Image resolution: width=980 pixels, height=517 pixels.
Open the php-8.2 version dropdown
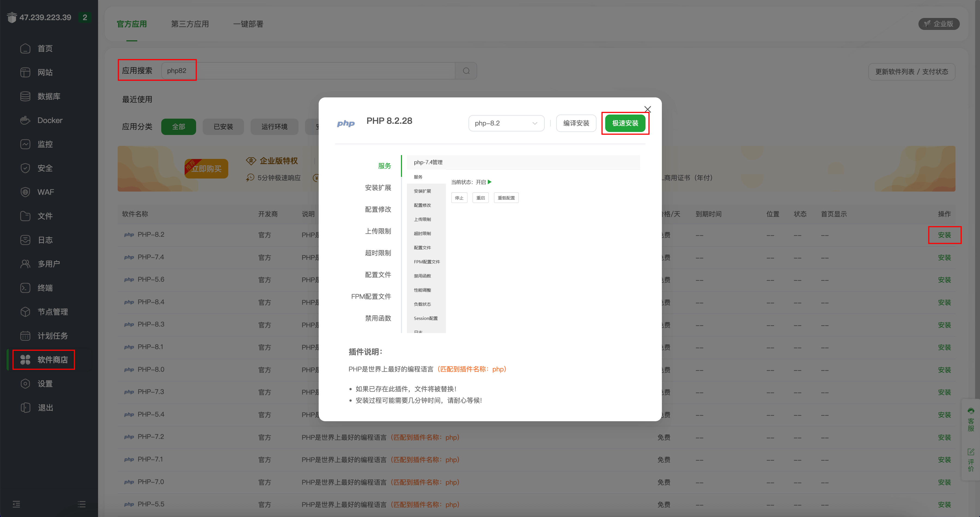pos(506,123)
